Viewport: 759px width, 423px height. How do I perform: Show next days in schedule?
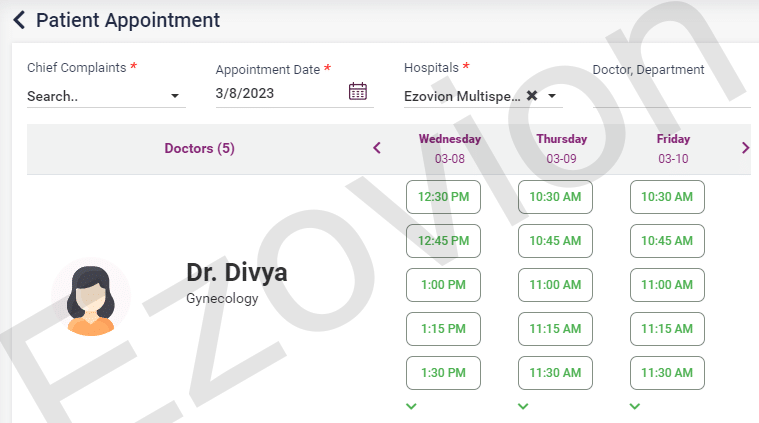(x=745, y=148)
